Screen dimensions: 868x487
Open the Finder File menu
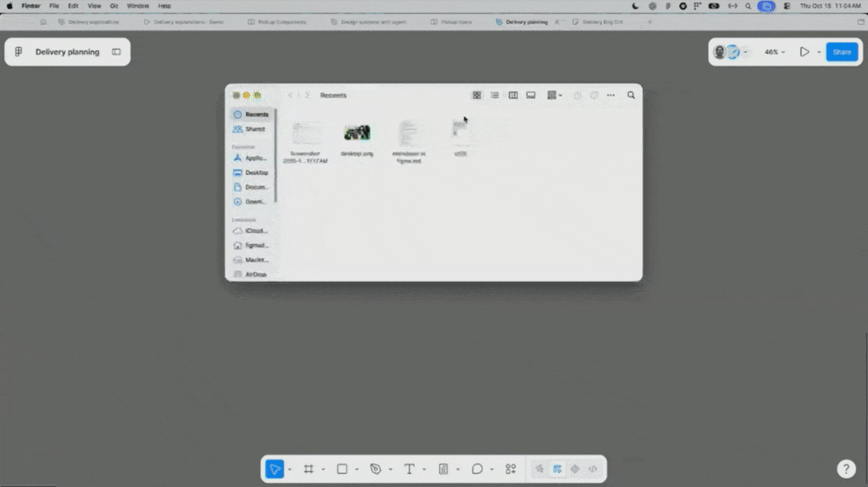pyautogui.click(x=54, y=6)
